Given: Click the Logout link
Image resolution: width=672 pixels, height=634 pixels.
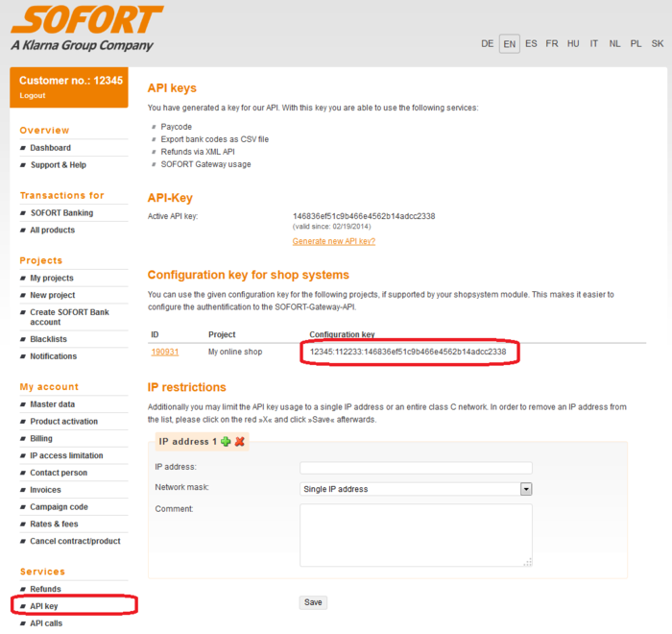Looking at the screenshot, I should click(x=32, y=96).
